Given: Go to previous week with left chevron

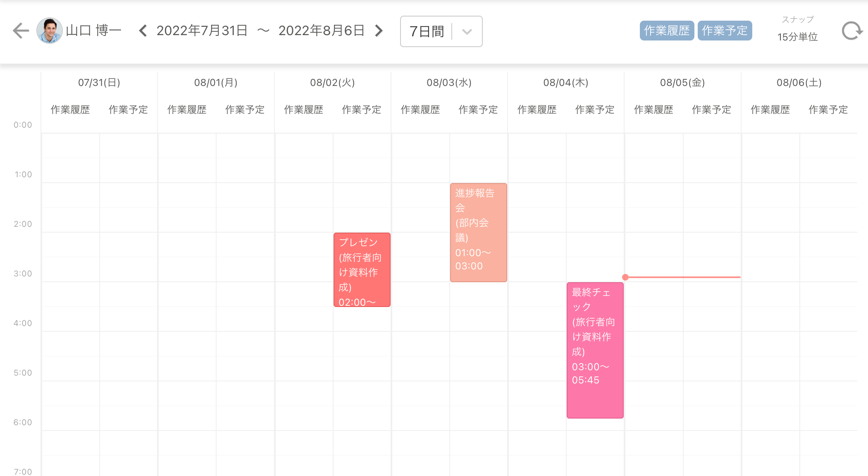Looking at the screenshot, I should (143, 31).
